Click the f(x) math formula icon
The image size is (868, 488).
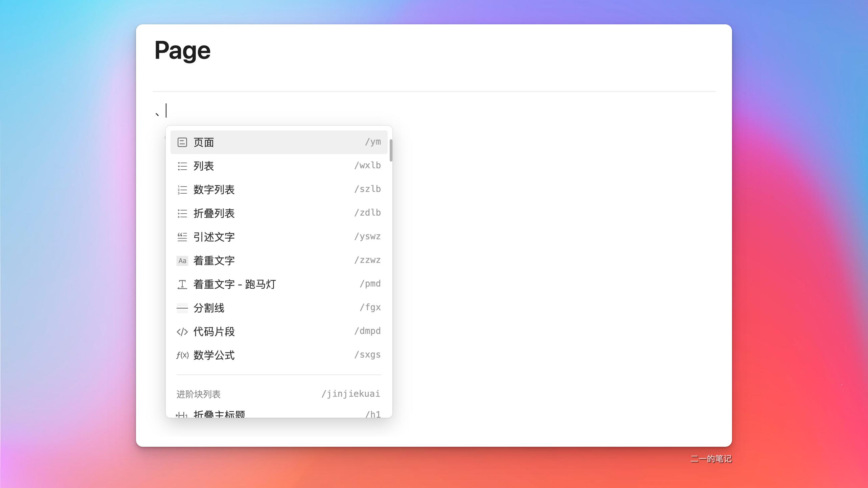click(x=182, y=355)
